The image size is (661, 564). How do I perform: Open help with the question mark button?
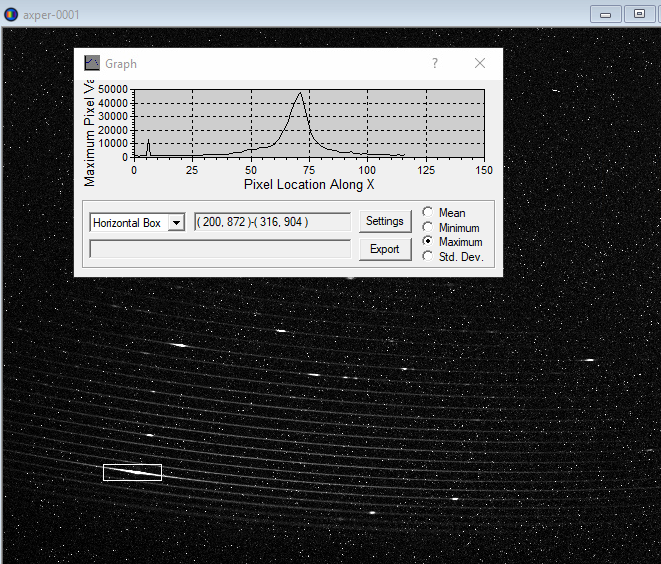tap(434, 63)
